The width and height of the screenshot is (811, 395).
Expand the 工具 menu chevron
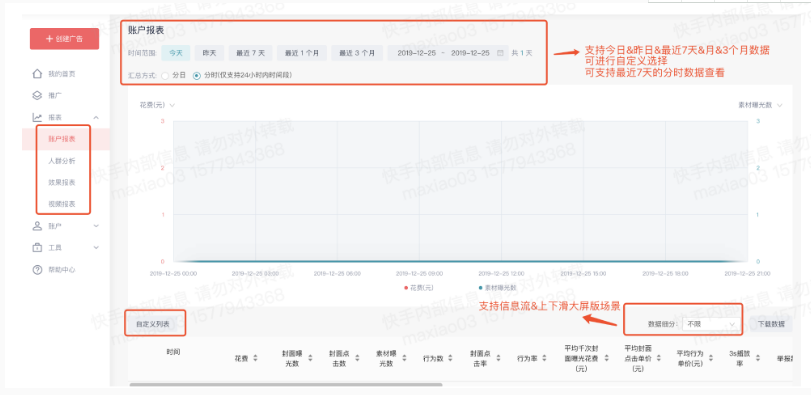coord(96,248)
